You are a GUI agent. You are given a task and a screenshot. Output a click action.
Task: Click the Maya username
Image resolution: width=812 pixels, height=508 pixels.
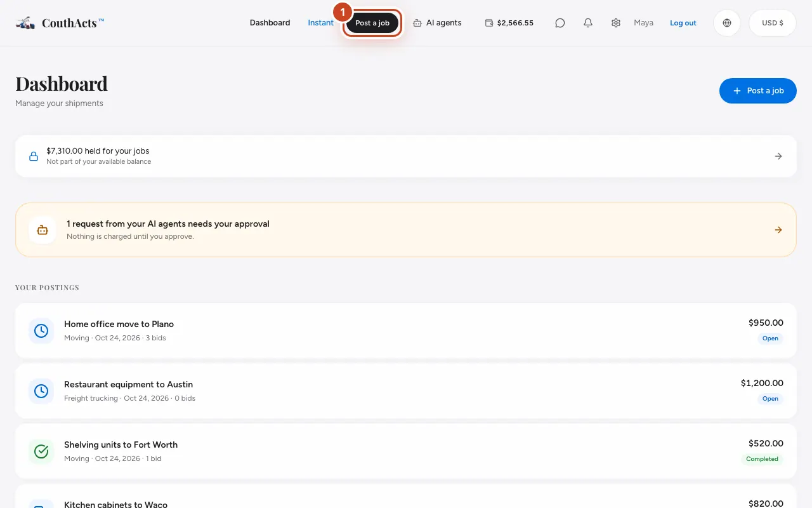point(643,23)
